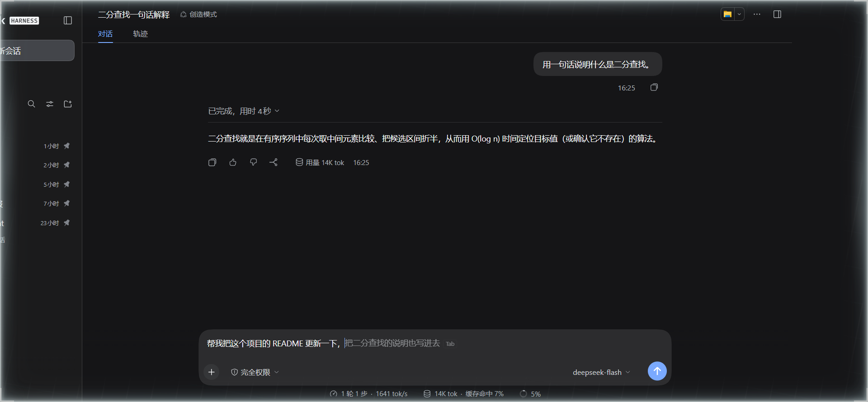Screen dimensions: 868x402
Task: Copy the user message 用一句话说明什么是二分查找
Action: coord(654,87)
